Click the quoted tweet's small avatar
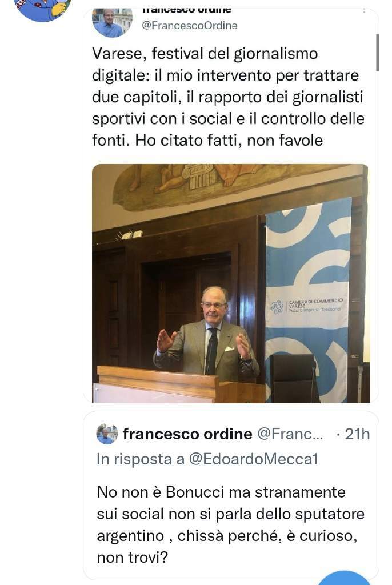This screenshot has height=585, width=392. click(107, 434)
